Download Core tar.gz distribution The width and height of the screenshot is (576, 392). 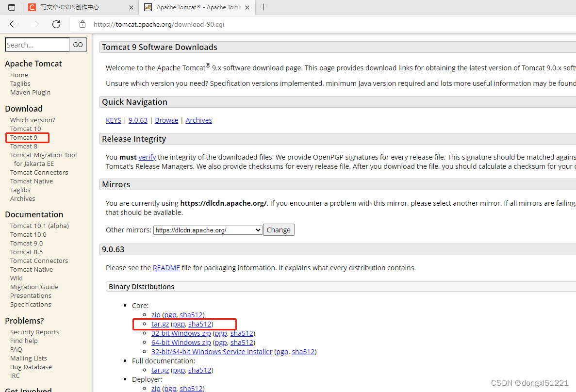pos(160,324)
